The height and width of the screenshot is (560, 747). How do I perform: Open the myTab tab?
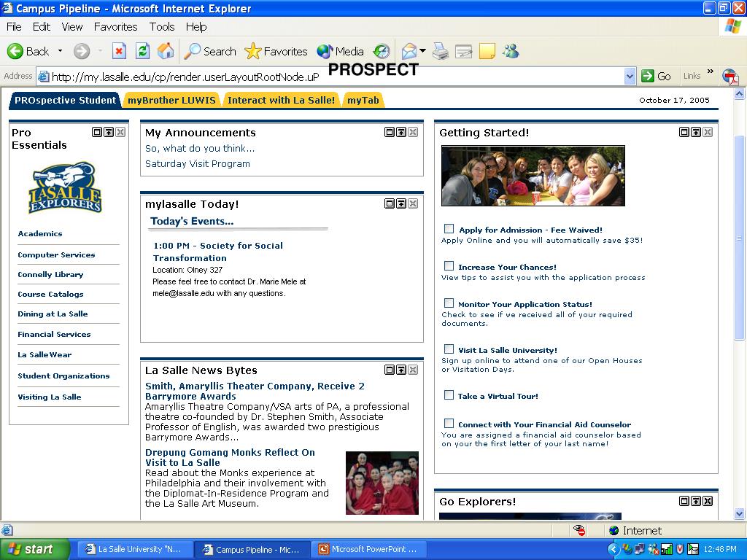(x=363, y=100)
